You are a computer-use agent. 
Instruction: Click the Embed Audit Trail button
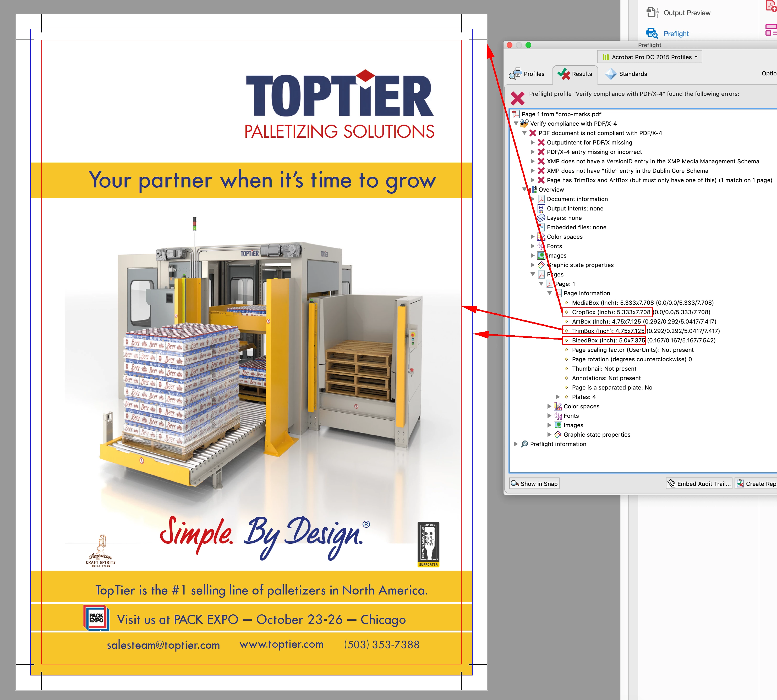tap(699, 484)
